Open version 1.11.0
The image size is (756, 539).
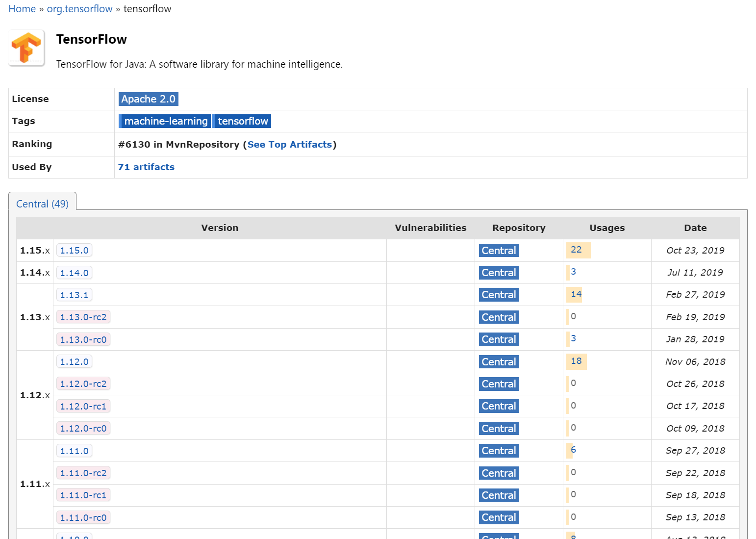[x=74, y=451]
